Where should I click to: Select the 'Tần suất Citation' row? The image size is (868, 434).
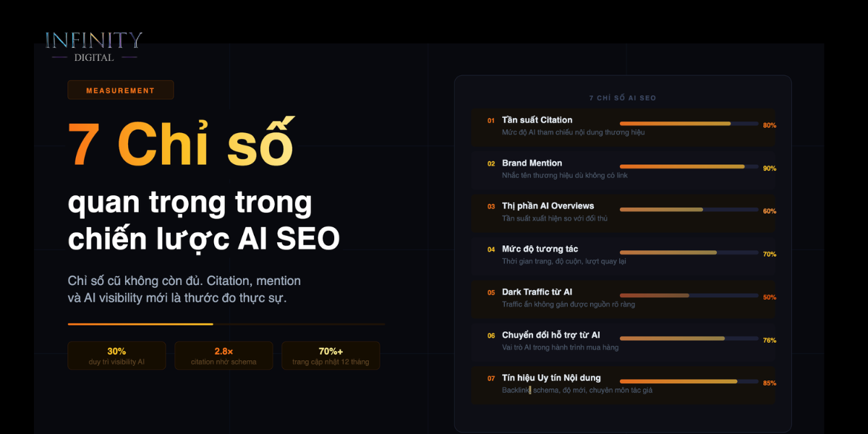click(623, 127)
